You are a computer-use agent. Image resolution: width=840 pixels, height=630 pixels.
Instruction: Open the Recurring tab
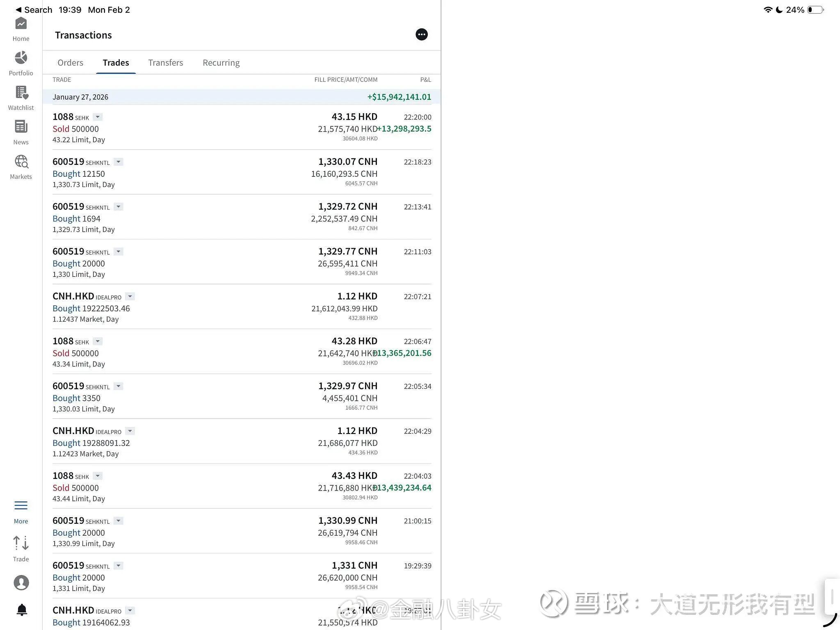click(x=221, y=62)
